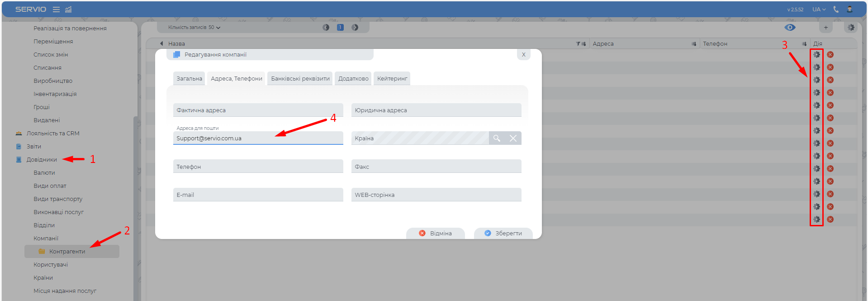This screenshot has width=868, height=301.
Task: Collapse the Довідники section in sidebar
Action: (x=42, y=160)
